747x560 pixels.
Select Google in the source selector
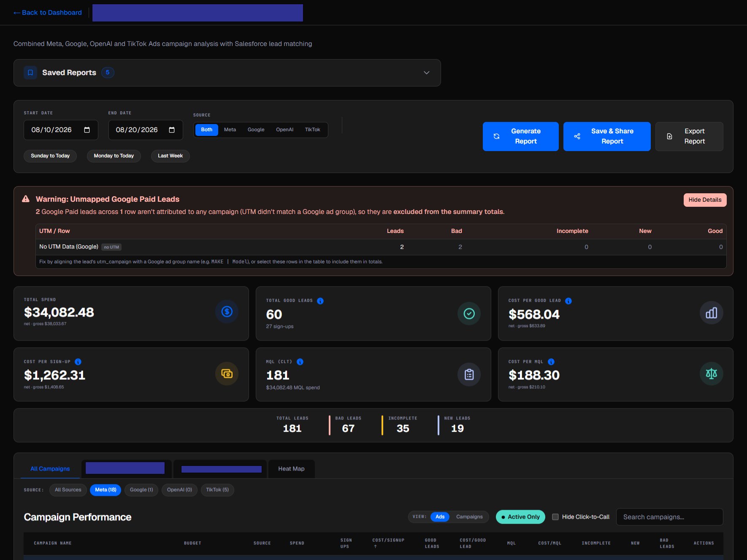pos(256,130)
